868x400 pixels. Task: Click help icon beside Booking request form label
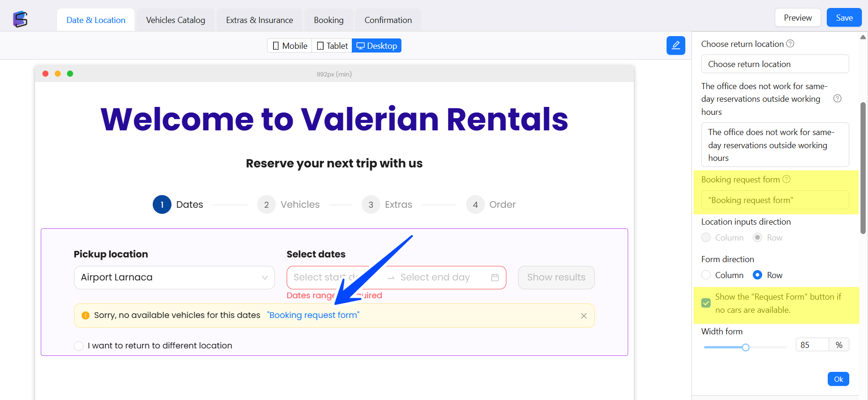tap(786, 179)
